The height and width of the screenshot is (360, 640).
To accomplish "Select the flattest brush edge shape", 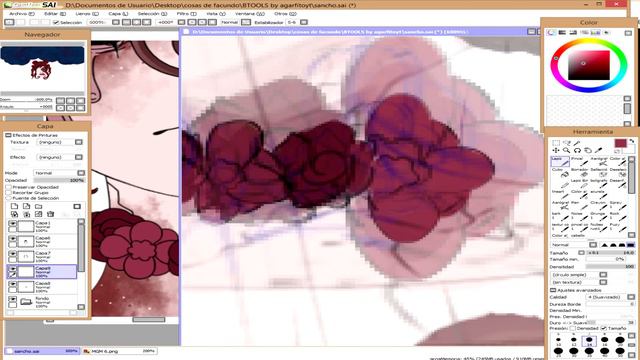I will pyautogui.click(x=631, y=244).
